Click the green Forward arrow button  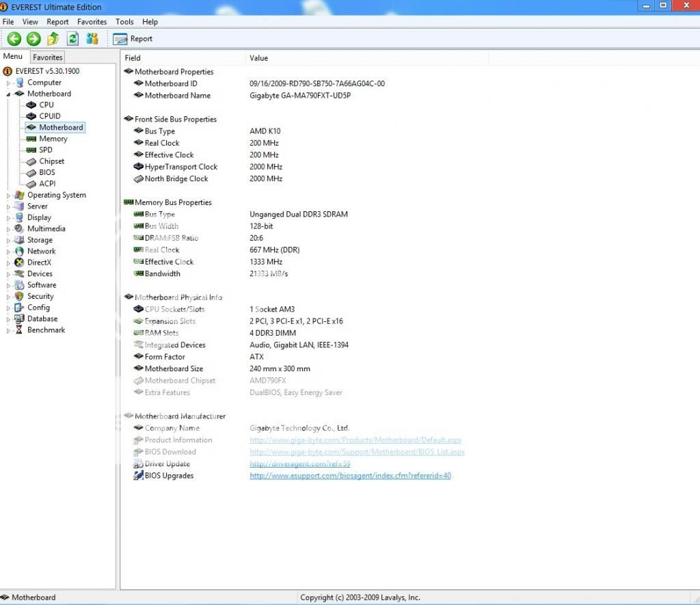tap(33, 39)
